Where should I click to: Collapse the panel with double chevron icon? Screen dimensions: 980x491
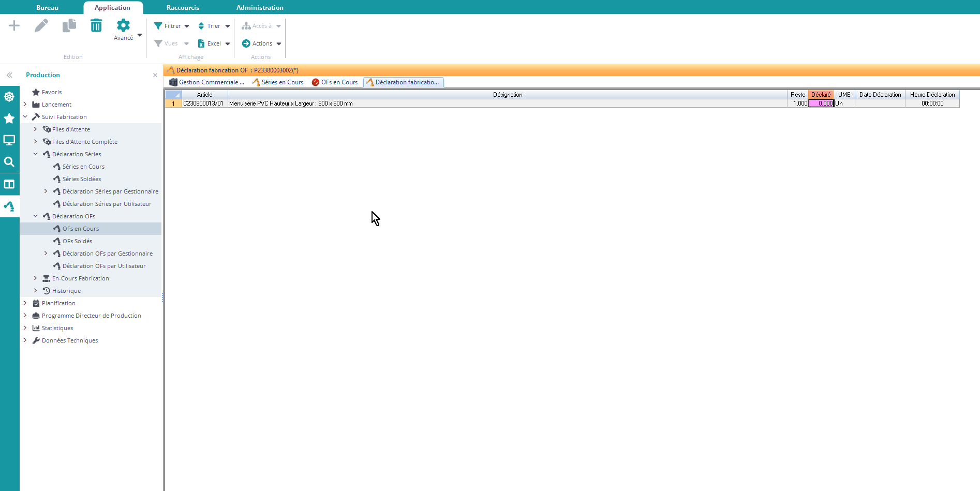[x=9, y=75]
